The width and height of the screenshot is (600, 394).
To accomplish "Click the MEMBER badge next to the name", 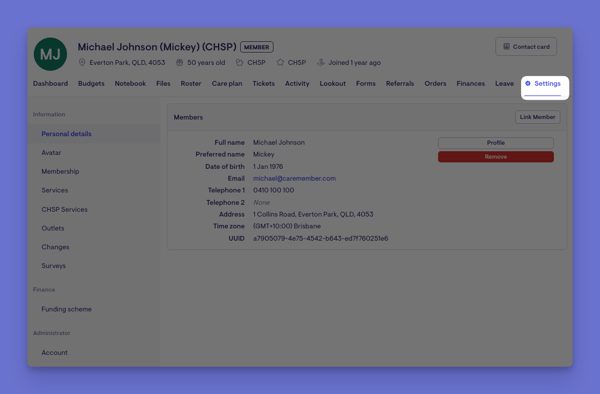I will [257, 47].
